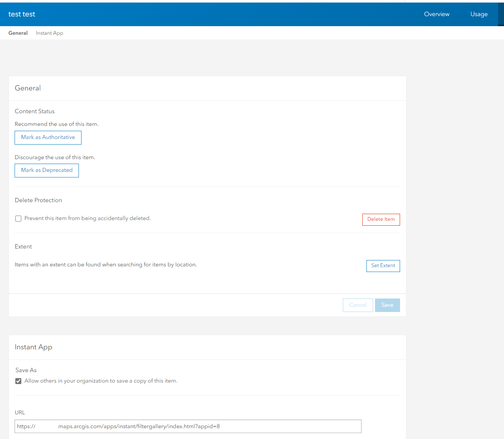Screen dimensions: 504x439
Task: Click the Cancel button
Action: coord(357,305)
